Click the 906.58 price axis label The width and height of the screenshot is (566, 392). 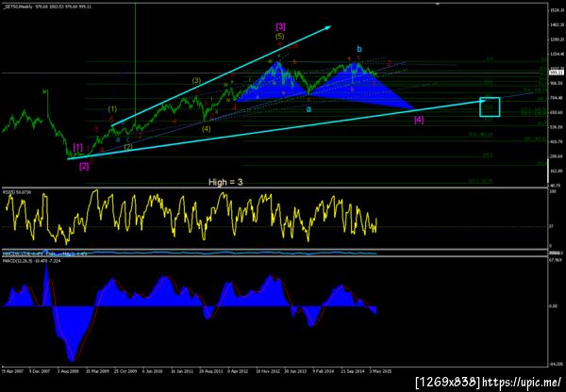(557, 83)
